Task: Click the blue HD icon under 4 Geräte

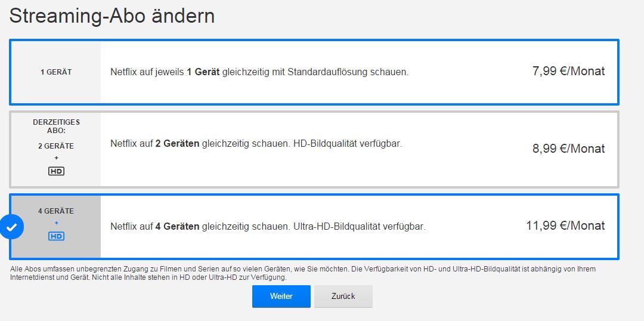Action: [56, 236]
